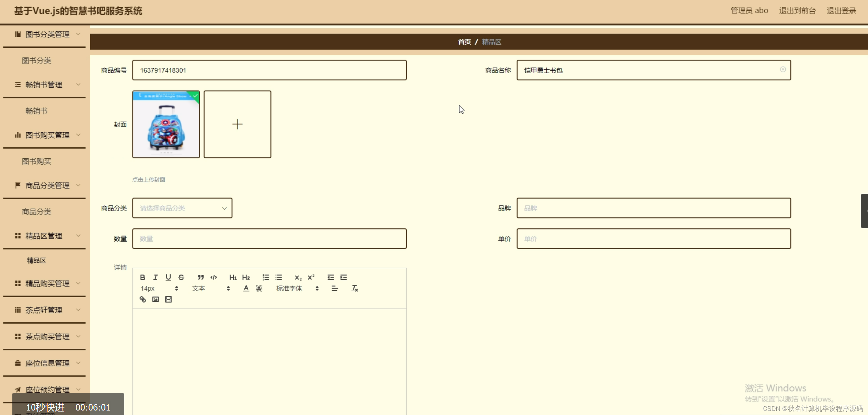Insert a video into the details editor
Image resolution: width=868 pixels, height=415 pixels.
pos(168,299)
